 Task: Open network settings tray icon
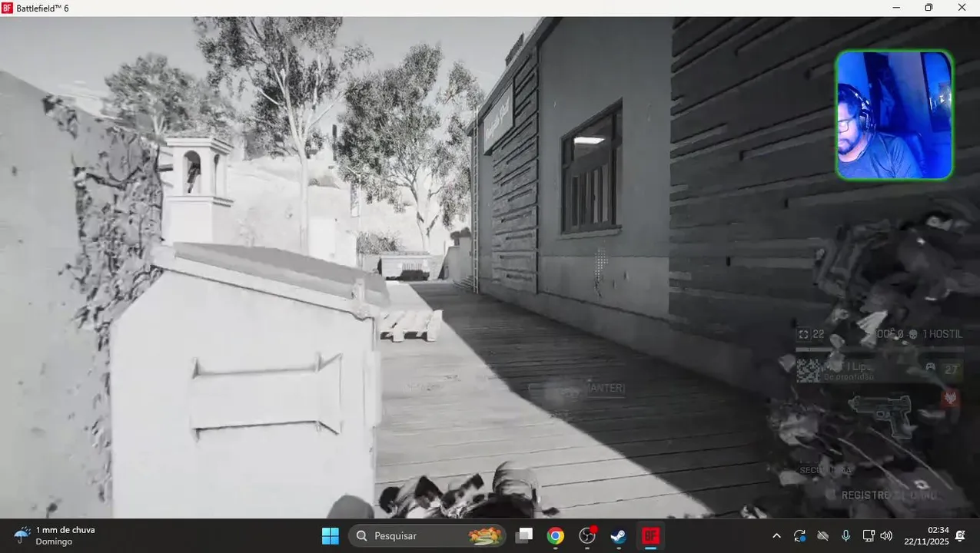[869, 536]
